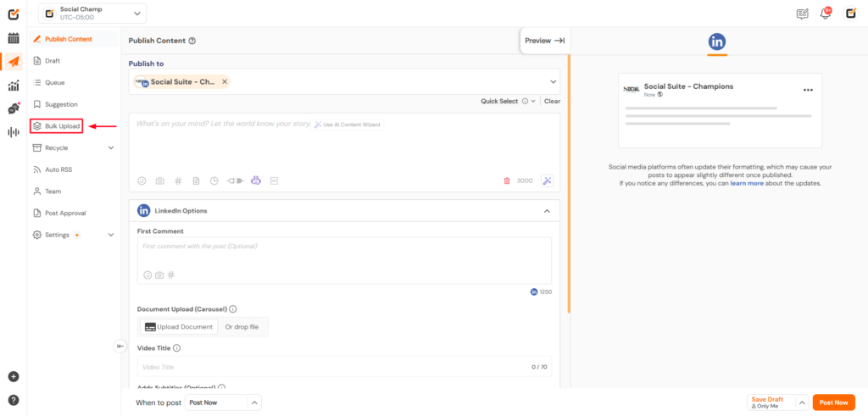Collapse the sidebar with arrow toggle

tap(120, 347)
